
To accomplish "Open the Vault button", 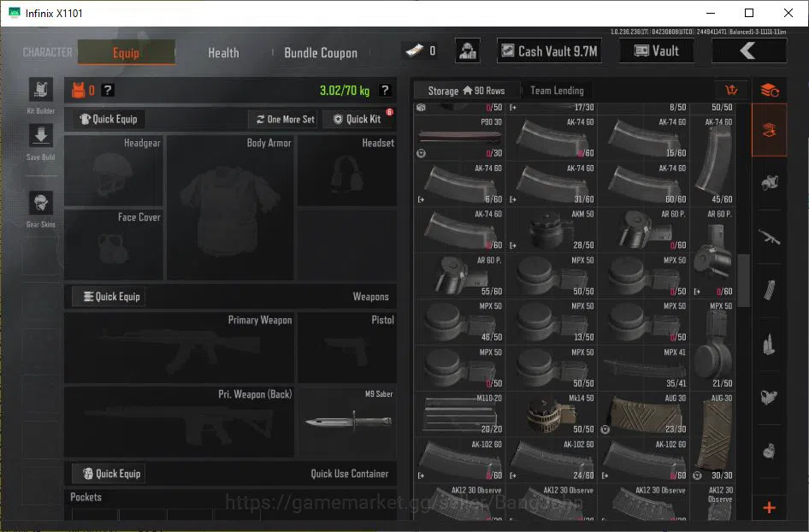I will coord(656,50).
